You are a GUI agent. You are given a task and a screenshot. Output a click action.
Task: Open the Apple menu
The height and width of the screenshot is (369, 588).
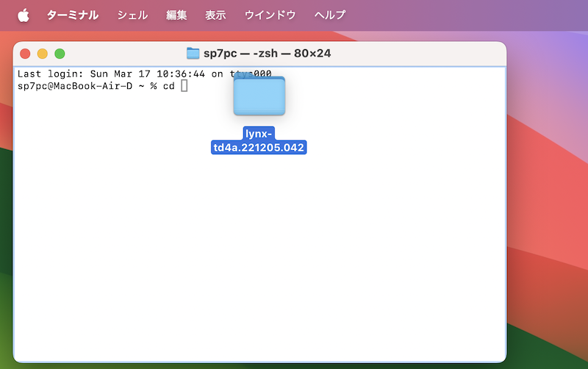coord(23,15)
